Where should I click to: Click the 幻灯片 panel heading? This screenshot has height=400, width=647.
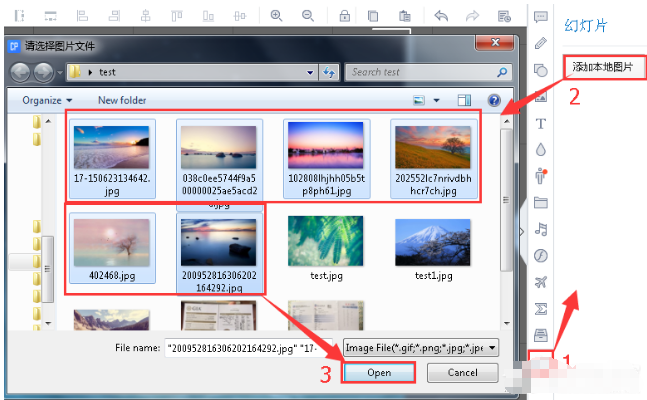586,26
